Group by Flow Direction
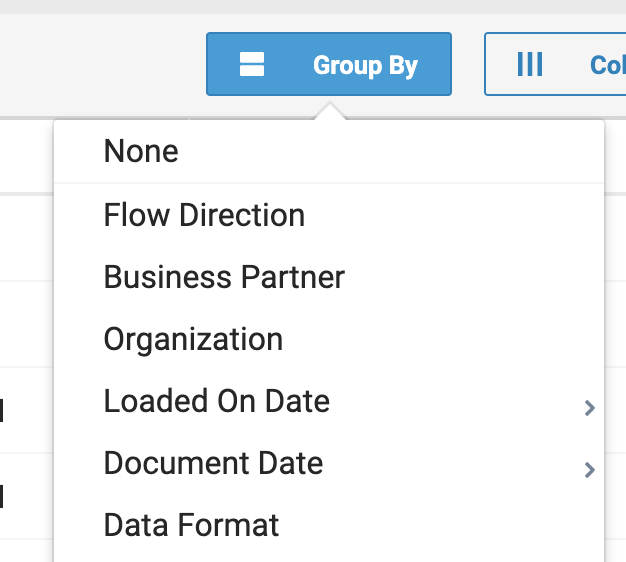This screenshot has height=562, width=626. (329, 215)
